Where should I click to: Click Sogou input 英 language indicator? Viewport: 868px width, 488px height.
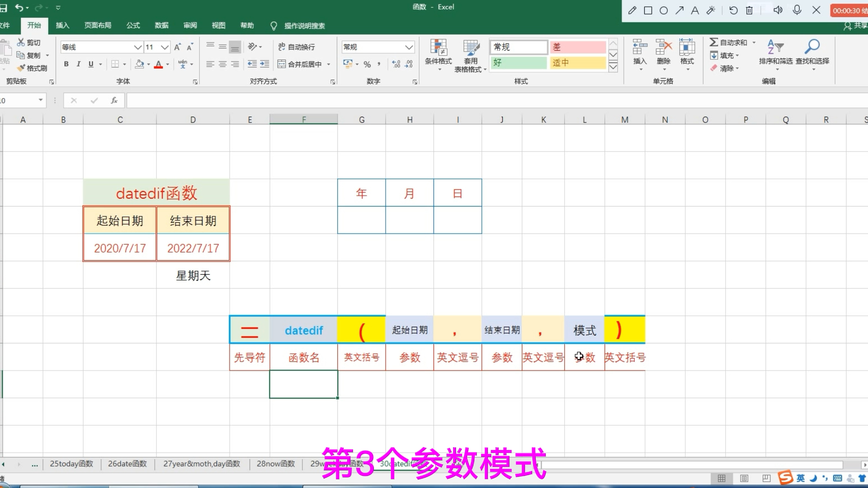pyautogui.click(x=800, y=478)
